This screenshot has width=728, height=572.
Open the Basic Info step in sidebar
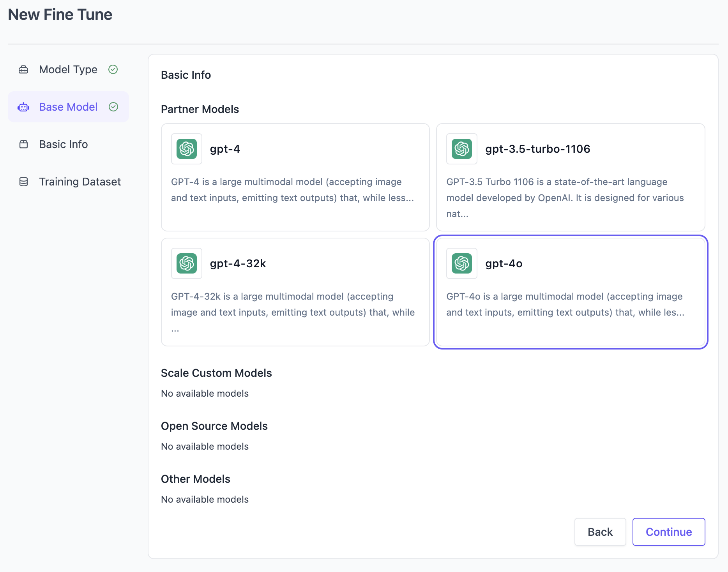click(x=68, y=144)
